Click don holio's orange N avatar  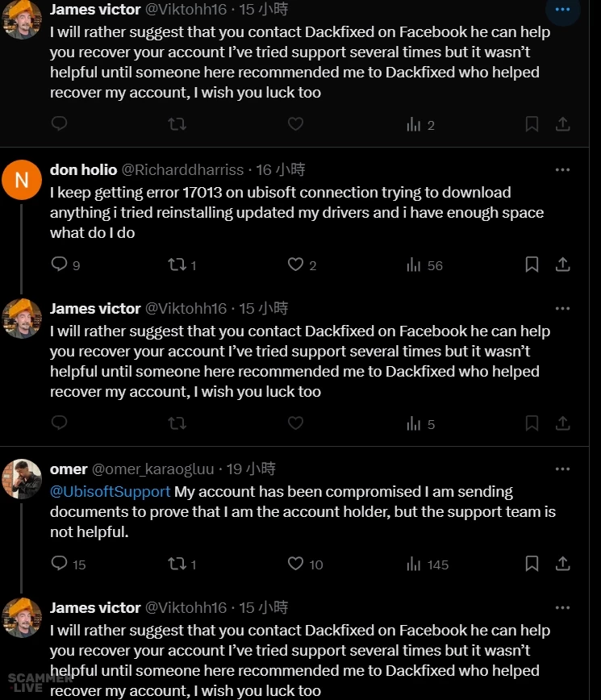tap(22, 180)
